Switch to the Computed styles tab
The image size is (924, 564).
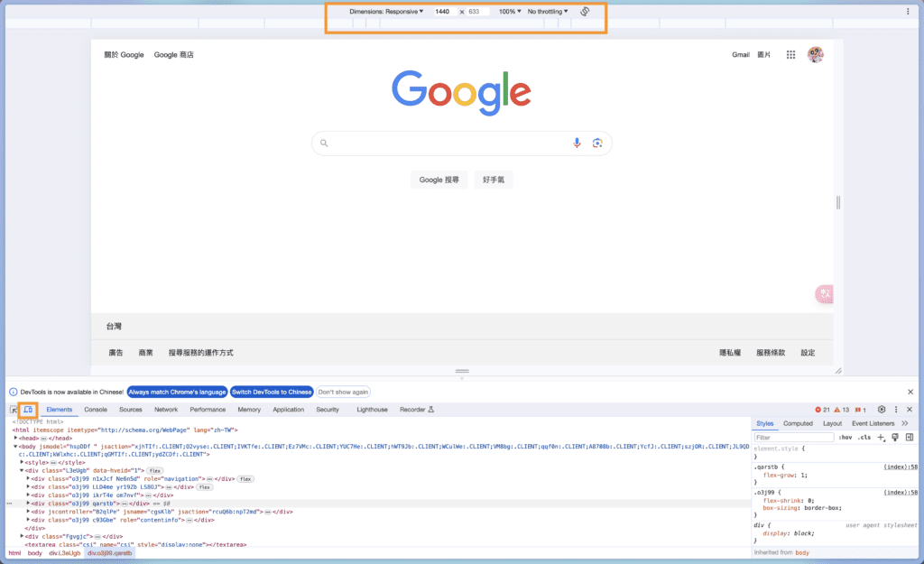coord(798,422)
